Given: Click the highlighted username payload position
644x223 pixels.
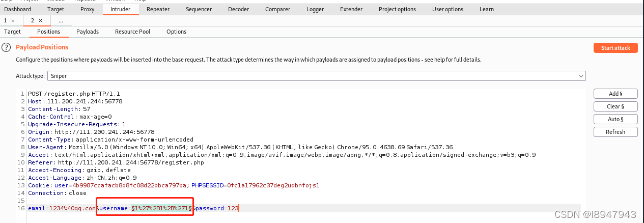Looking at the screenshot, I should (x=161, y=208).
